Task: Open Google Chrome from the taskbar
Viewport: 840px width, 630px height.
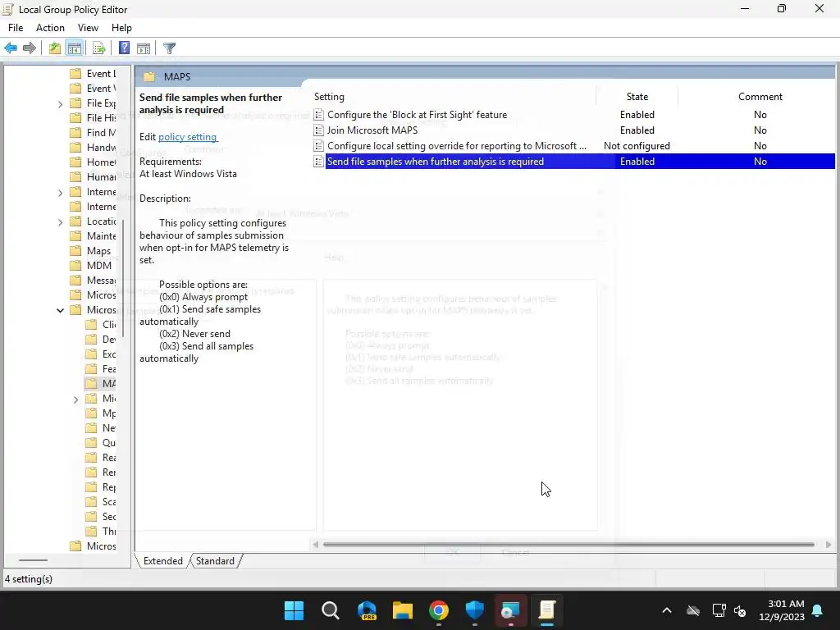Action: [439, 610]
